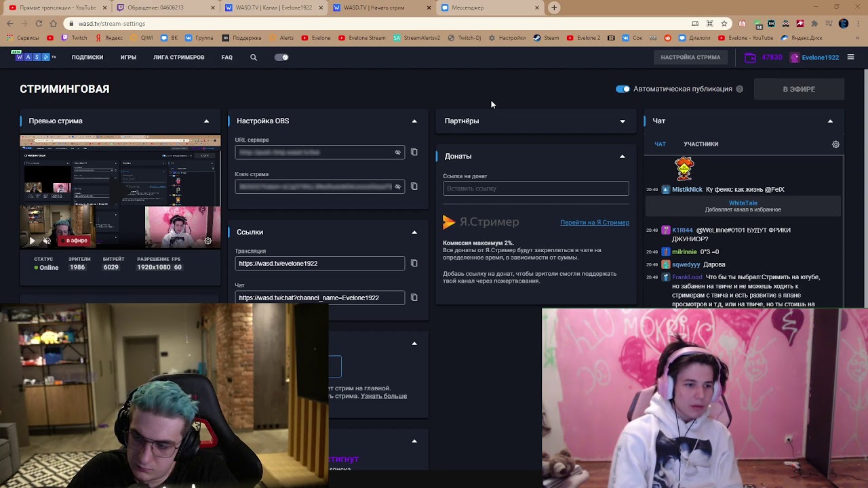This screenshot has height=488, width=868.
Task: Toggle the dark theme switch in header
Action: click(281, 58)
